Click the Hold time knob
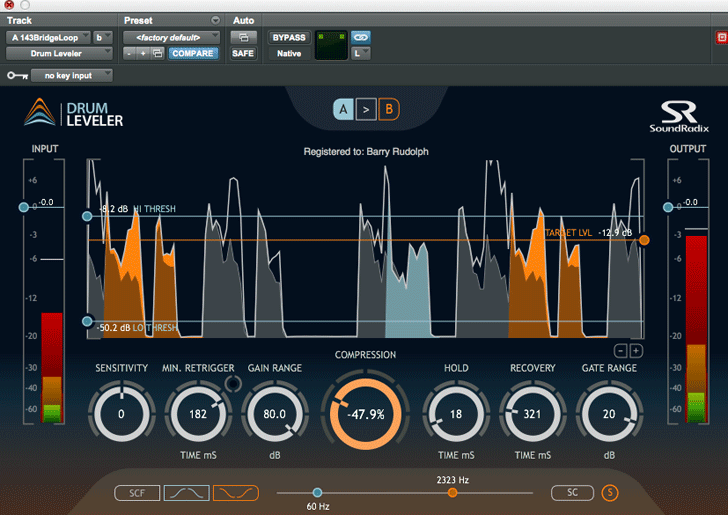Image resolution: width=728 pixels, height=515 pixels. click(456, 414)
